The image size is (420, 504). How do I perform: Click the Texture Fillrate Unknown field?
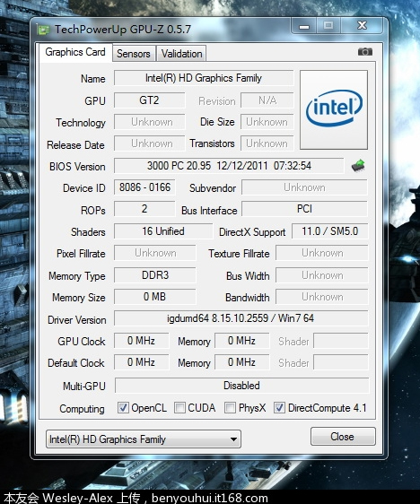tap(322, 253)
